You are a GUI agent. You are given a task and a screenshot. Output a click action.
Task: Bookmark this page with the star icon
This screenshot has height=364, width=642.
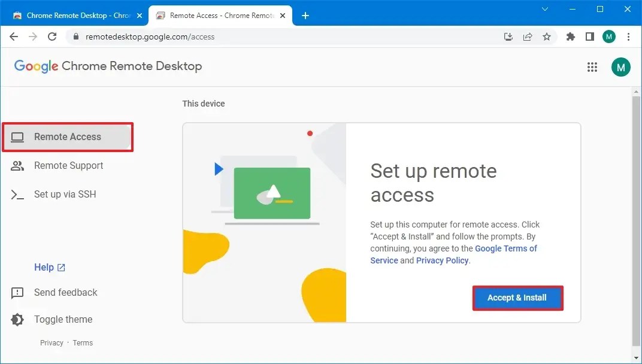(547, 37)
